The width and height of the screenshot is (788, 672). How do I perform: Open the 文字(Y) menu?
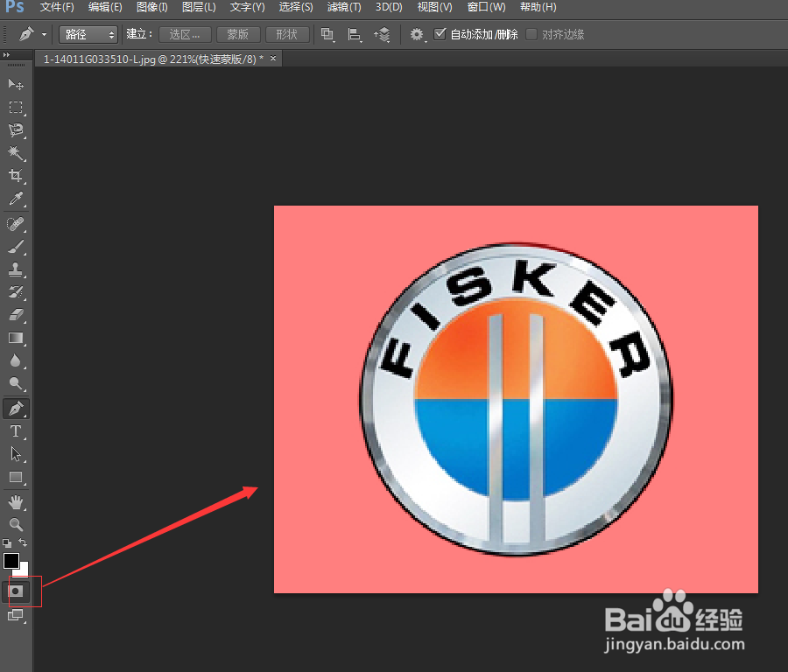coord(247,7)
